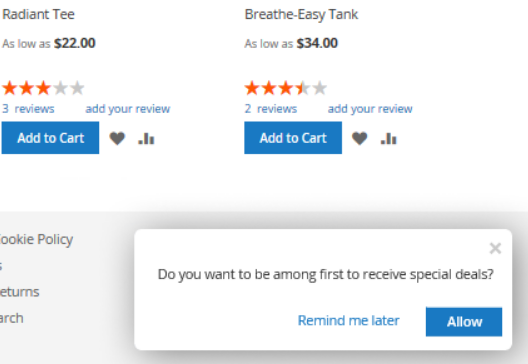Image resolution: width=528 pixels, height=364 pixels.
Task: Allow special deals notifications
Action: [x=464, y=322]
